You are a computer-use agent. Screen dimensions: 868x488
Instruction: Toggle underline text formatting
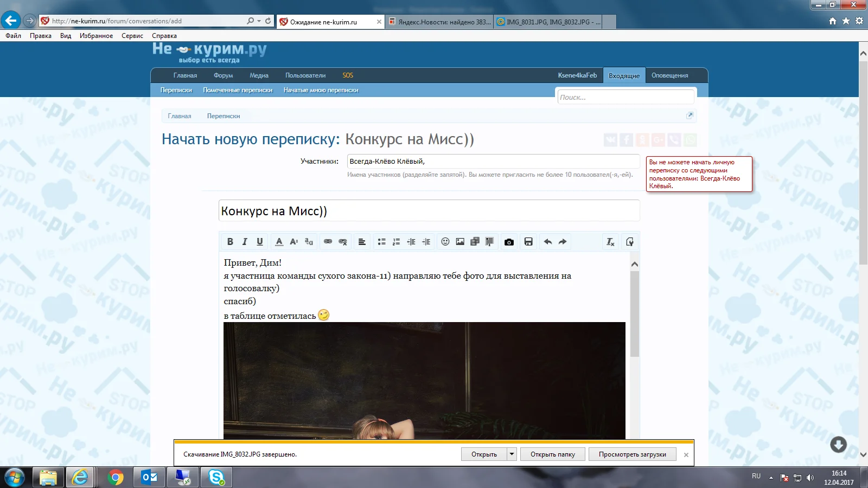pos(260,242)
